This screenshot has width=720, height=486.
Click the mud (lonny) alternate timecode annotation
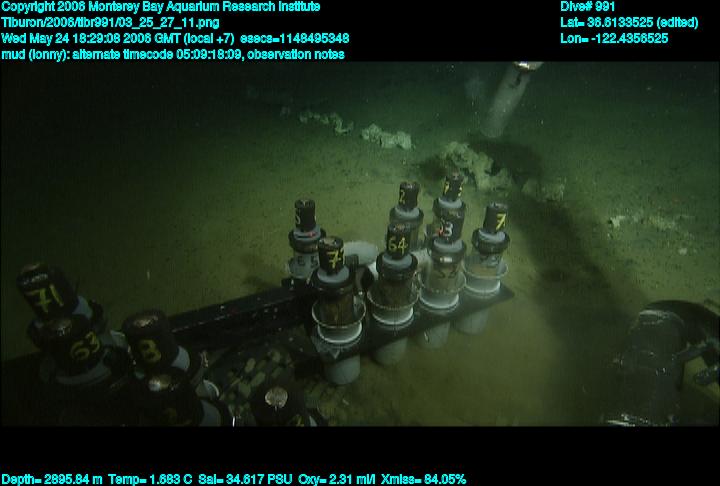click(x=173, y=55)
